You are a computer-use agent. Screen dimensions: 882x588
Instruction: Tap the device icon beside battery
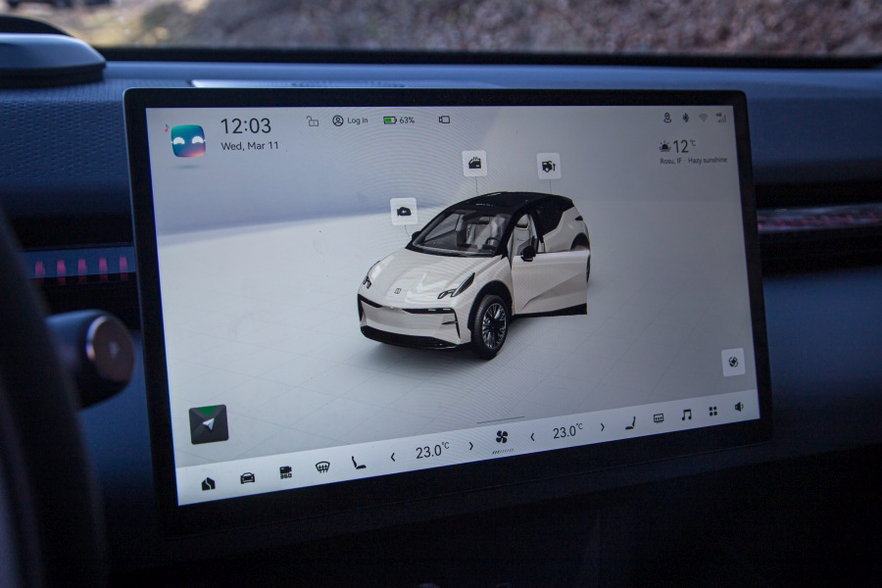click(x=444, y=120)
